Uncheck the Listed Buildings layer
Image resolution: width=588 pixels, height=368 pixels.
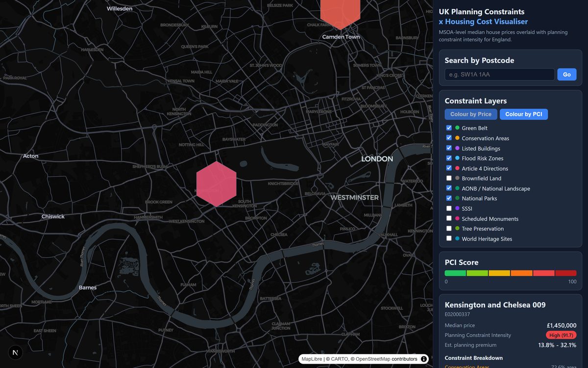pyautogui.click(x=449, y=148)
